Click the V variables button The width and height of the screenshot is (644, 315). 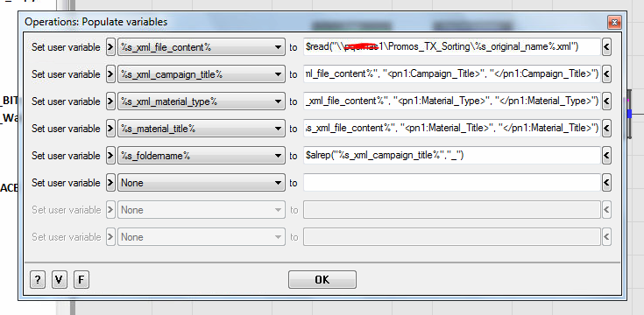(x=60, y=280)
